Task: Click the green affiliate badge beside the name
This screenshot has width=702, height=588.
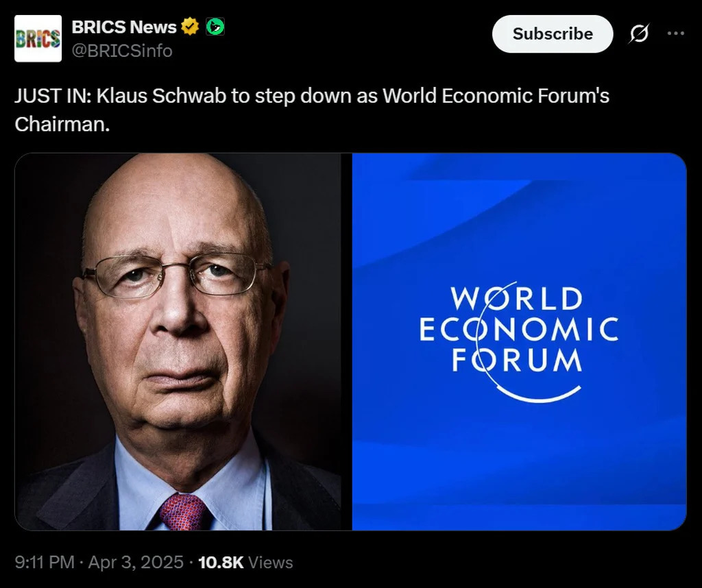Action: tap(215, 27)
